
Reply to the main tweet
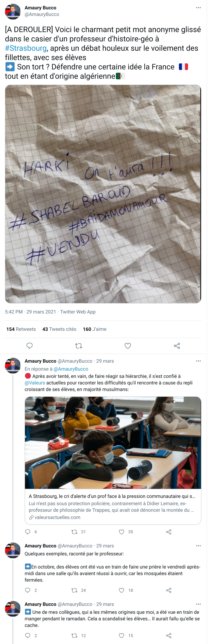30,346
